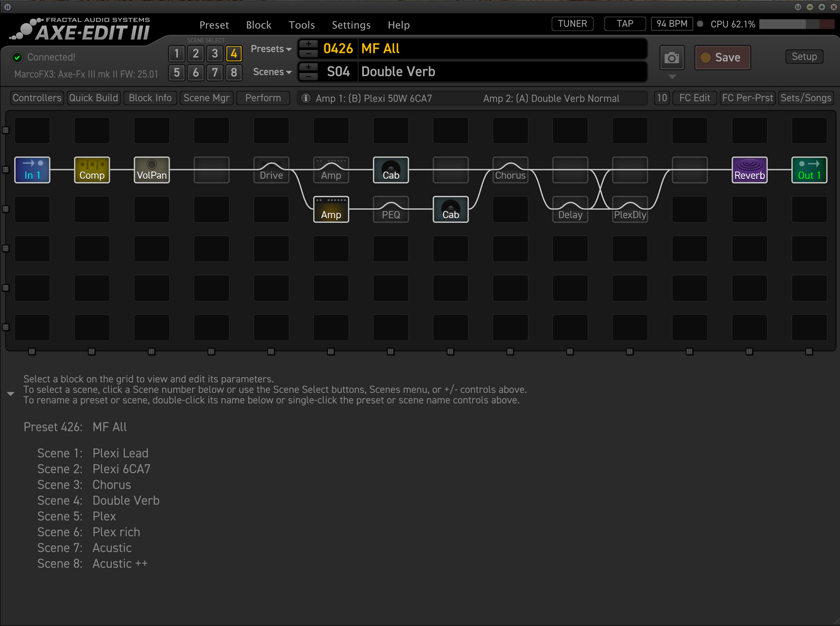
Task: Switch to scene 8 button
Action: tap(234, 73)
